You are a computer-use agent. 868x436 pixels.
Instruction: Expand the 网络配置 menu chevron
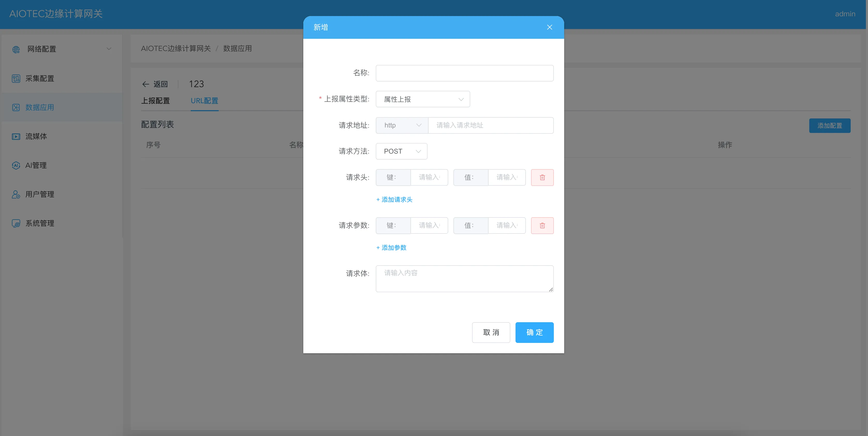tap(109, 49)
